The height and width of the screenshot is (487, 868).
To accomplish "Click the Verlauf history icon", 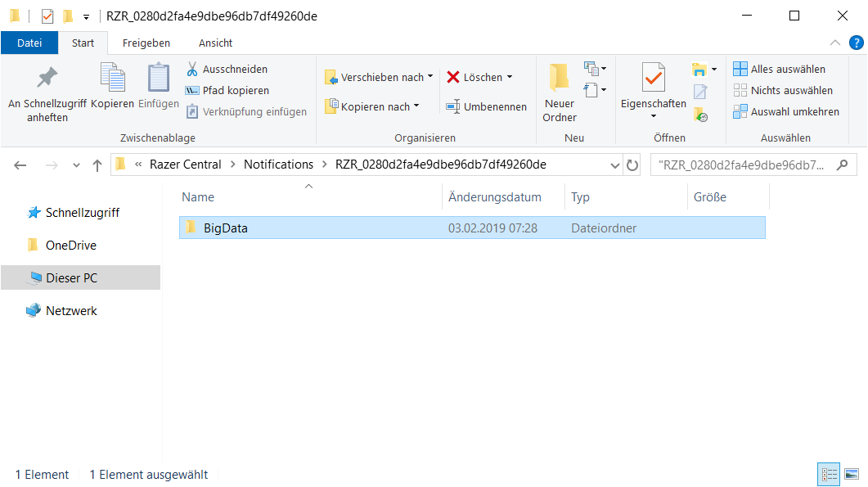I will click(x=700, y=115).
